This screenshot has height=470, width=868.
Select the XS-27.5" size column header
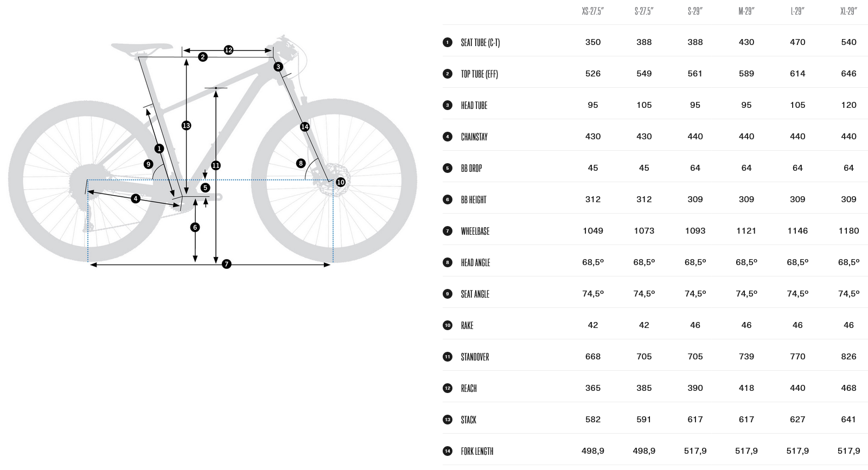[592, 11]
